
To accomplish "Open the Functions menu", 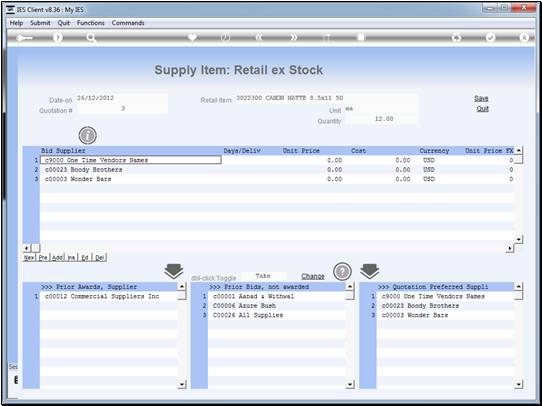I will (91, 23).
